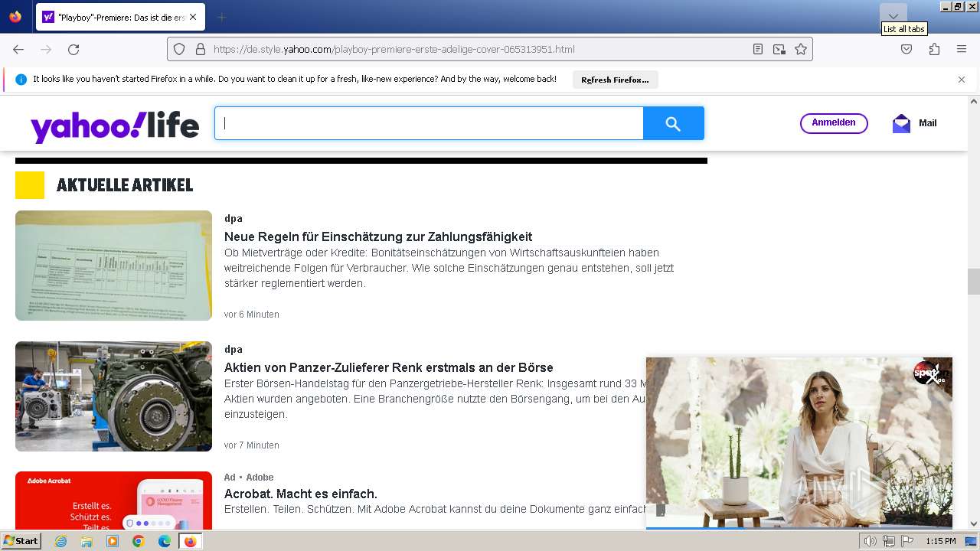Open picture-in-picture icon in address bar
This screenshot has height=551, width=980.
pos(779,49)
